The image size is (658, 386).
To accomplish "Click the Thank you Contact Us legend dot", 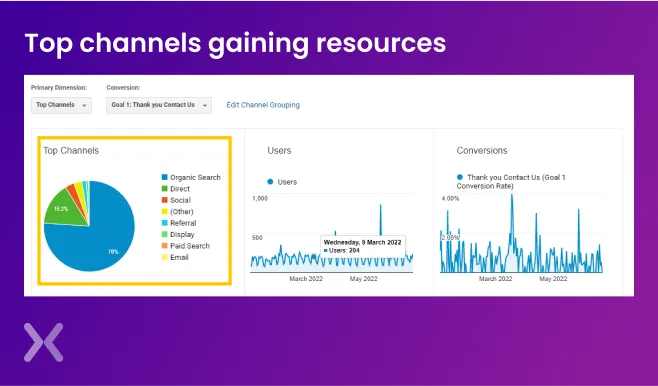I will pyautogui.click(x=460, y=177).
